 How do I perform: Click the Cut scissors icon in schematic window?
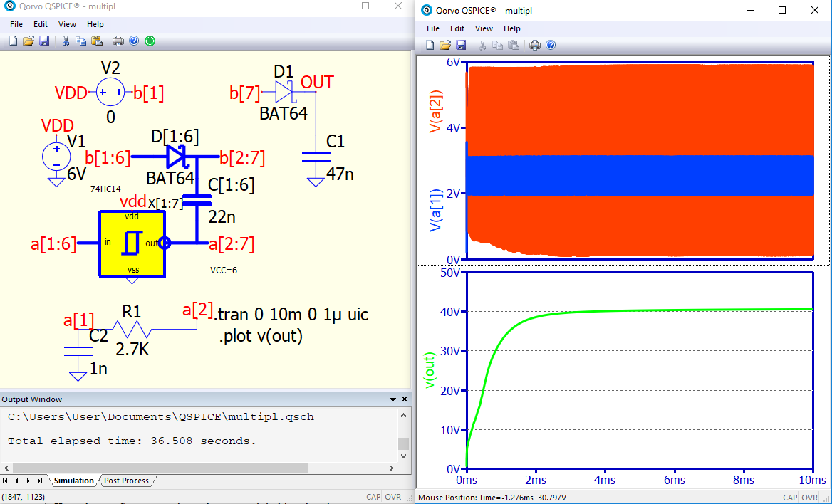66,41
